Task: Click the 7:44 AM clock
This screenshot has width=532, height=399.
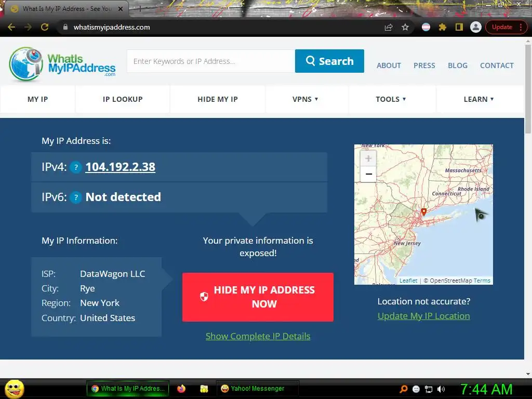Action: coord(486,389)
